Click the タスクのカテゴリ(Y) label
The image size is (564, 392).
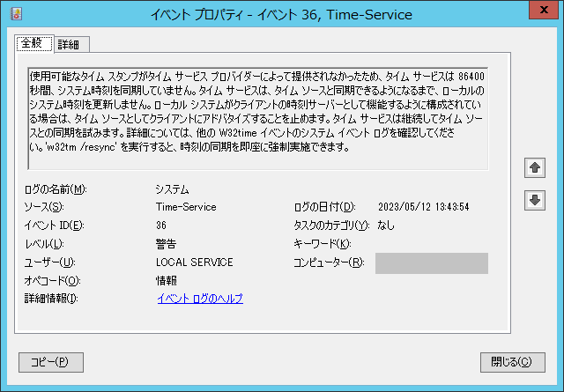click(331, 226)
